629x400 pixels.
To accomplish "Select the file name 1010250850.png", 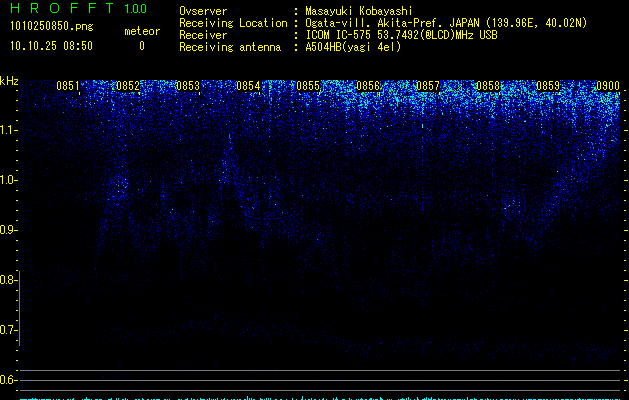I will point(52,27).
